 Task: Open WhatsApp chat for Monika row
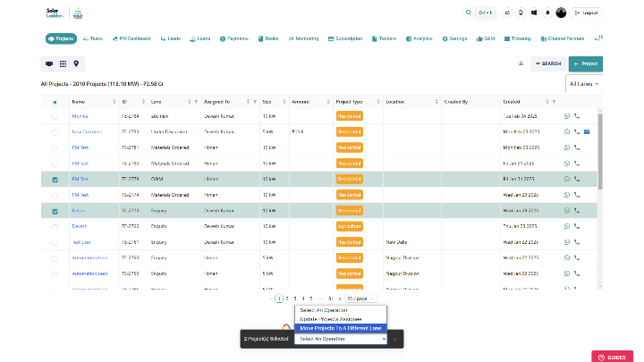click(x=567, y=116)
